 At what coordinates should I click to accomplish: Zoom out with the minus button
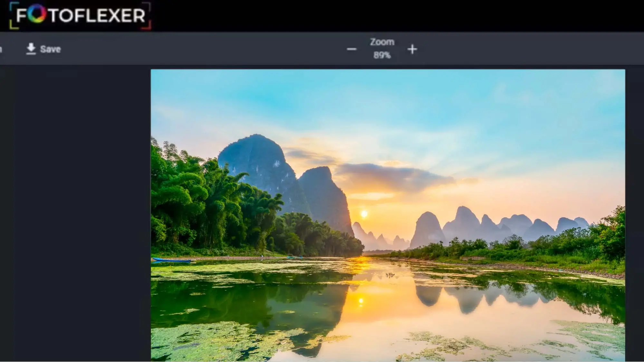coord(351,49)
